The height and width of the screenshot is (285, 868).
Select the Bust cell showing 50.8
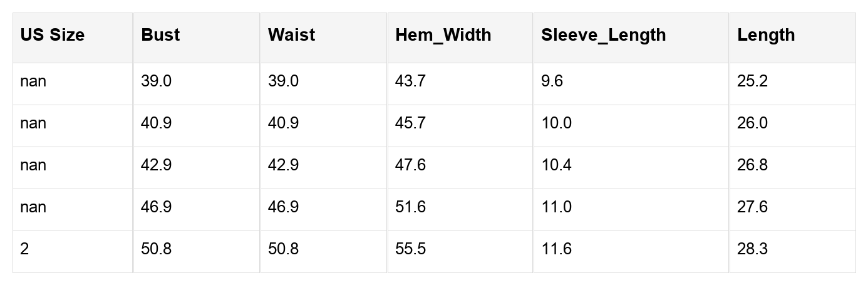157,249
